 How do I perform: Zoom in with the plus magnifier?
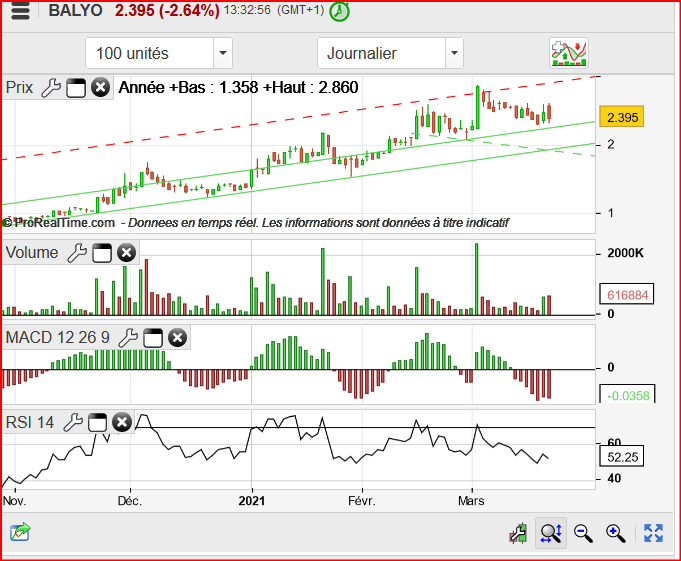[615, 533]
